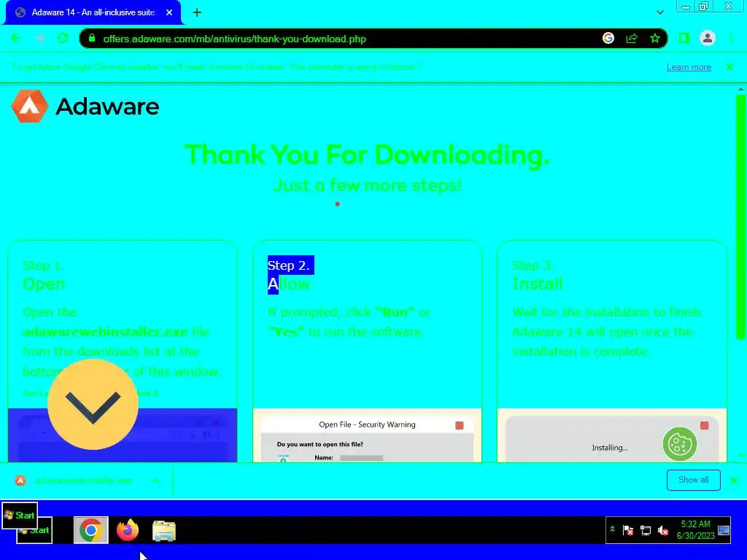Expand the download item options chevron
This screenshot has height=560, width=747.
[155, 481]
